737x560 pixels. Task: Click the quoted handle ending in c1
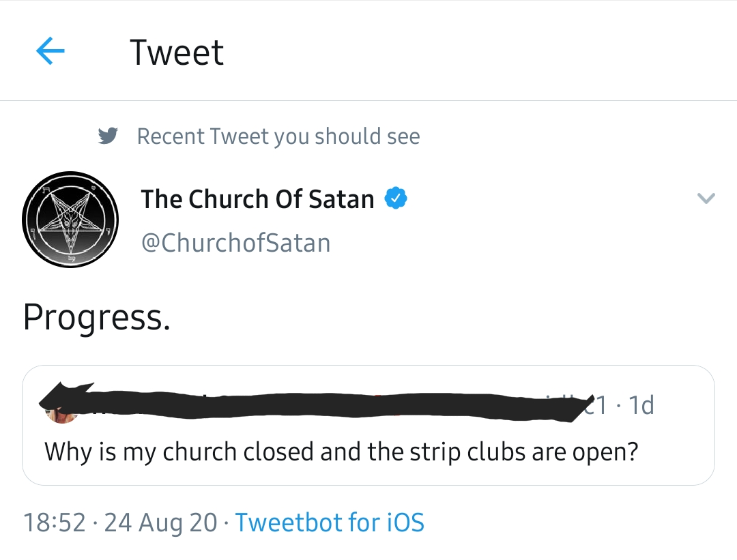tap(592, 406)
